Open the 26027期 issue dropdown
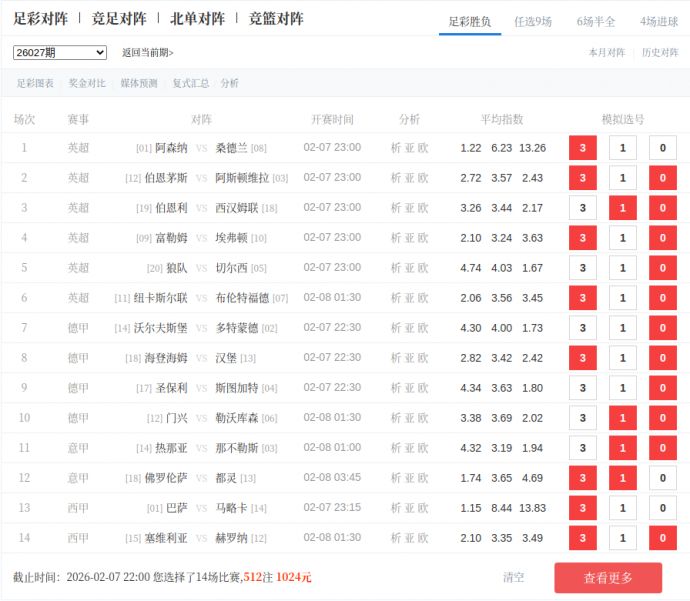690x601 pixels. 60,52
